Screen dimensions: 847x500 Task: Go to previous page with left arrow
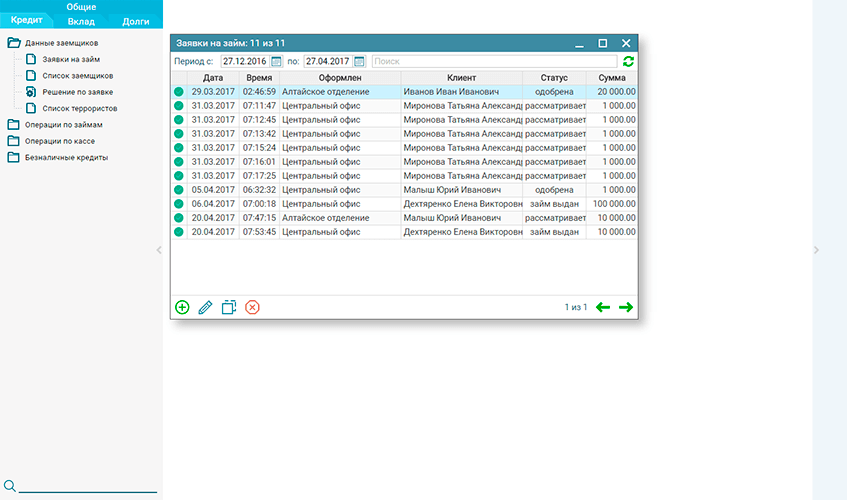603,307
